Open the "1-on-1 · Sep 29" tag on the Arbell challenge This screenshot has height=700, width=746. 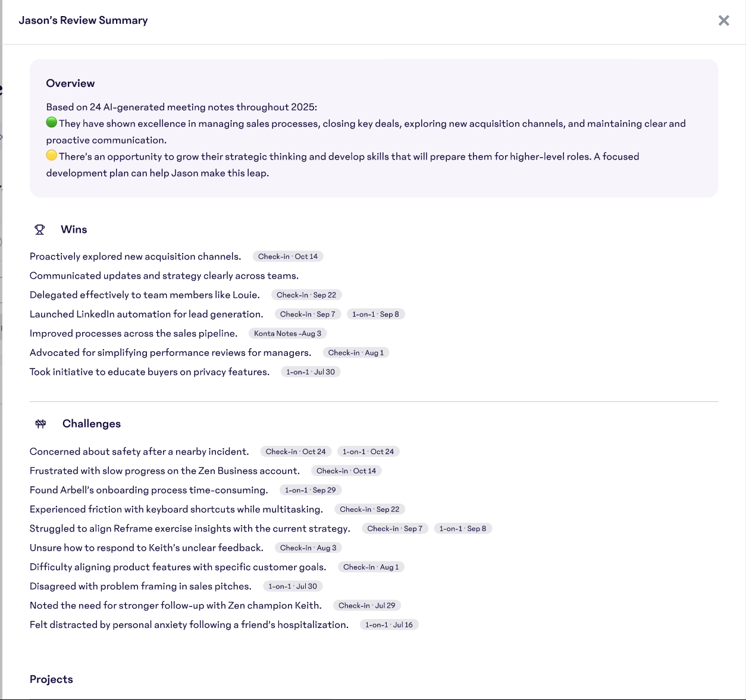[x=310, y=490]
